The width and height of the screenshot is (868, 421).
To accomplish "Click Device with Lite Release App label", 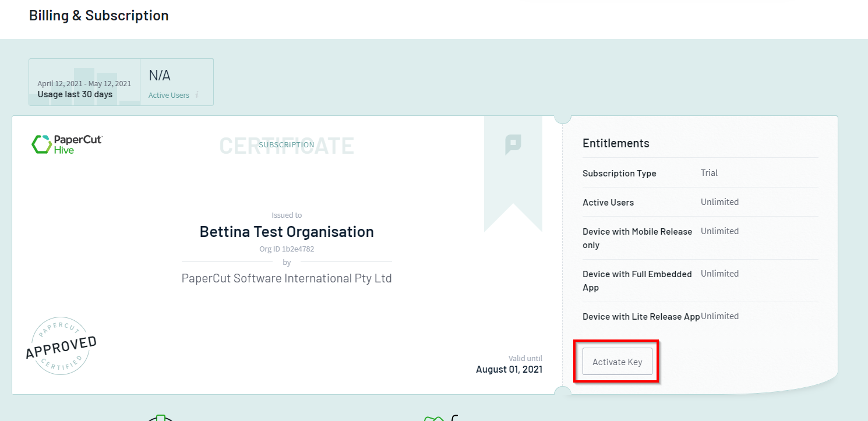I will [641, 317].
